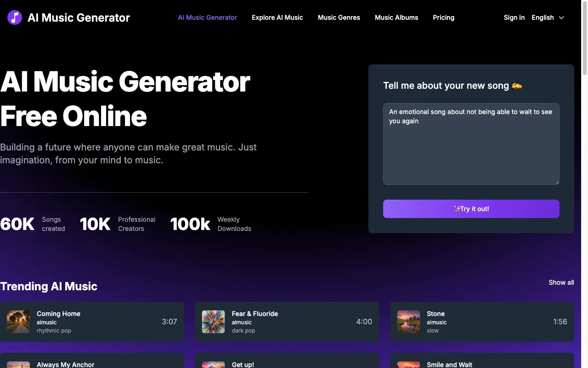This screenshot has height=368, width=588.
Task: Click the Fear & Fluoride cover art
Action: click(214, 322)
